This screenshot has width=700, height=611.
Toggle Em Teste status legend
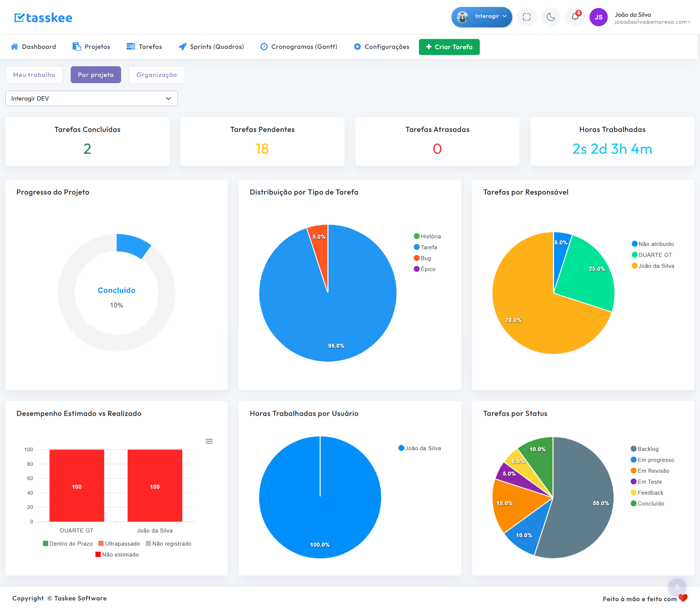646,482
